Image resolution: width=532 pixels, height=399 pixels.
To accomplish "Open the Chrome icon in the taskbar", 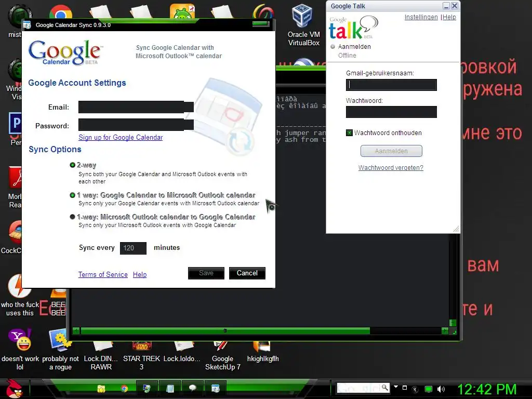I will [124, 389].
